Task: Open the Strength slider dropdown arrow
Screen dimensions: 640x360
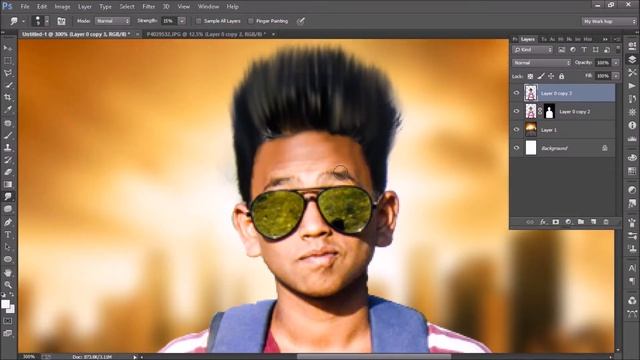Action: pyautogui.click(x=182, y=21)
